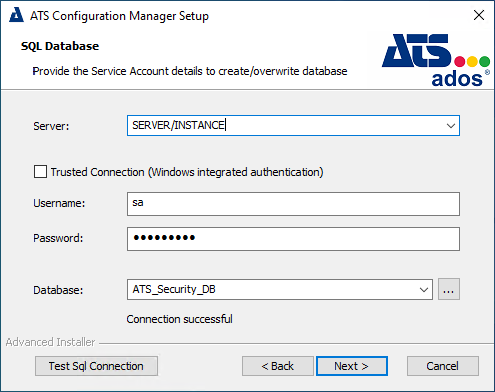495x392 pixels.
Task: Click the Test Sql Connection button
Action: 96,366
